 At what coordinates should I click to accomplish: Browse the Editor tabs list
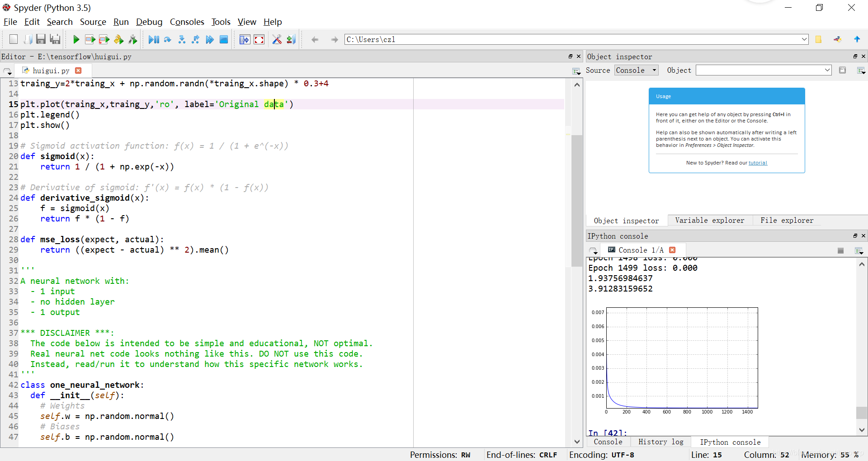tap(8, 71)
